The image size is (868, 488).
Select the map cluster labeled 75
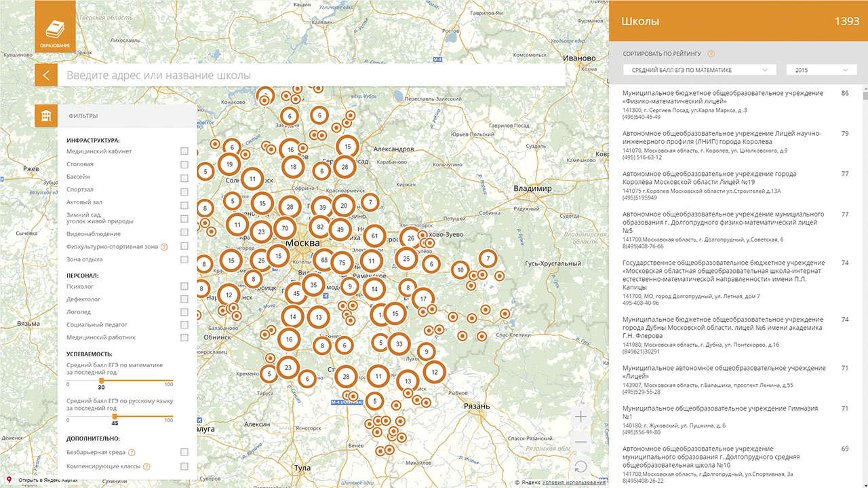[342, 263]
